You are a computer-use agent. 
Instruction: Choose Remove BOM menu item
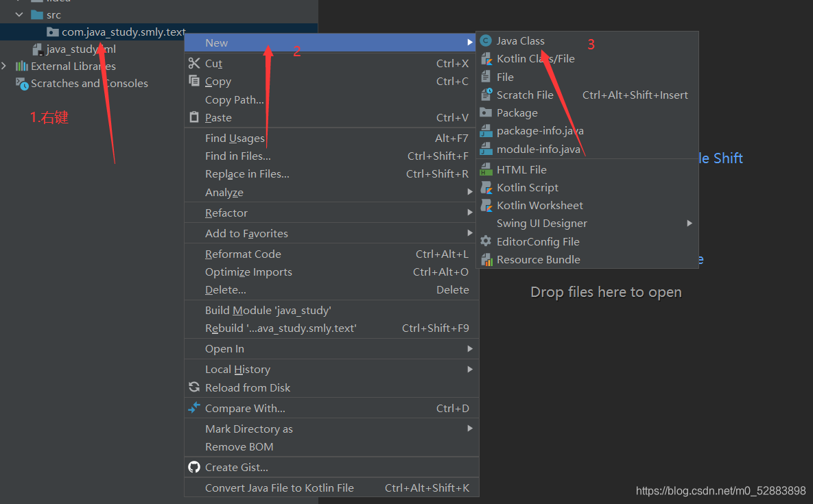click(x=331, y=446)
